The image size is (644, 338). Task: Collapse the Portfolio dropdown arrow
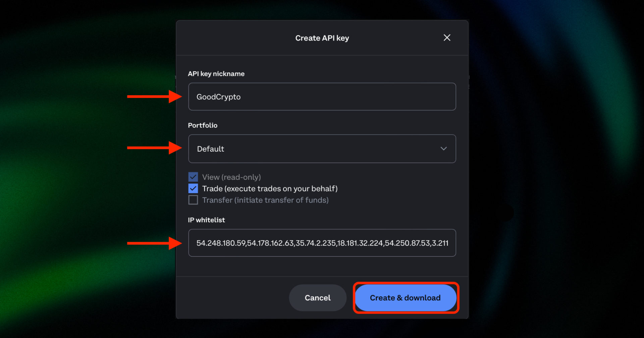point(443,149)
